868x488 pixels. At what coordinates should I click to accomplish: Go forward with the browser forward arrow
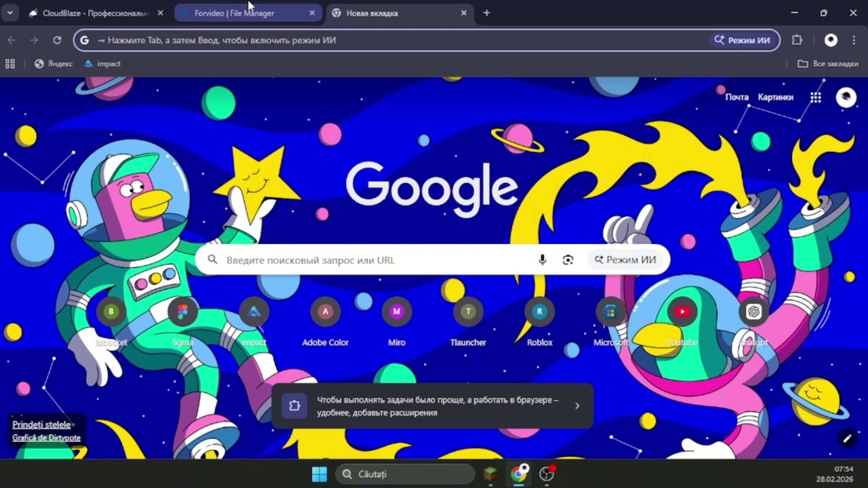34,40
